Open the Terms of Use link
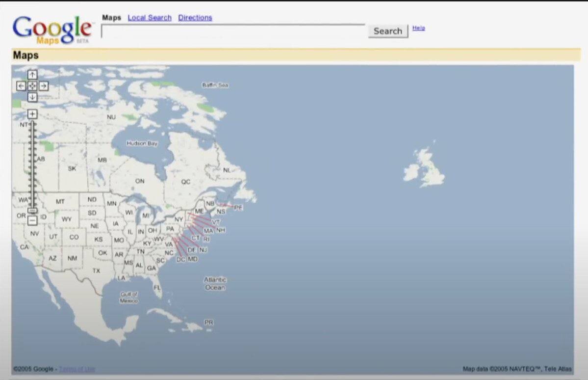 point(77,369)
